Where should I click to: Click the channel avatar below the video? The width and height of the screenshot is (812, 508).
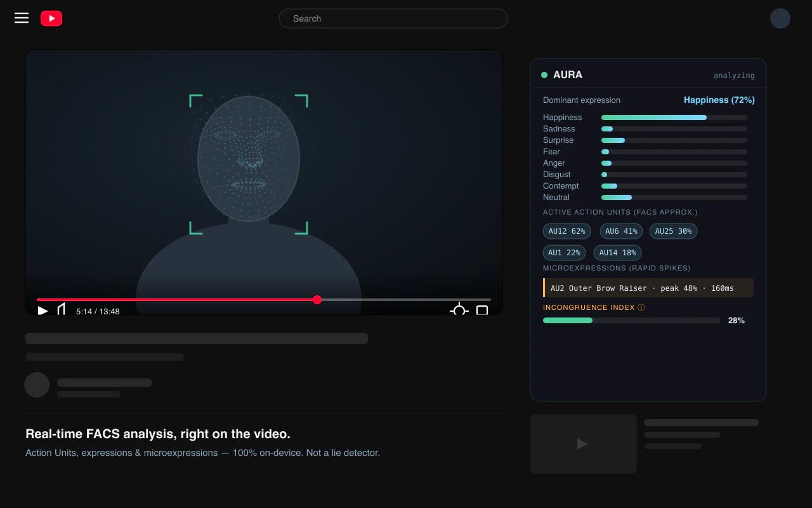pyautogui.click(x=37, y=385)
